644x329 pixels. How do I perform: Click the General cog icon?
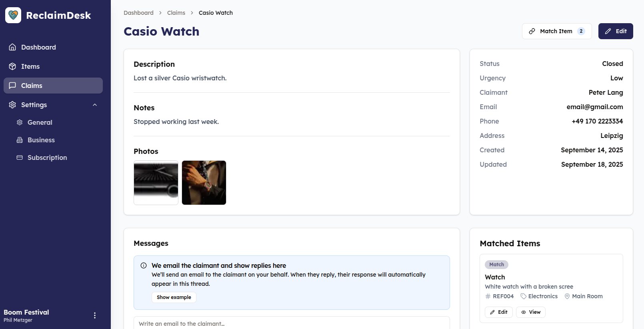(20, 122)
